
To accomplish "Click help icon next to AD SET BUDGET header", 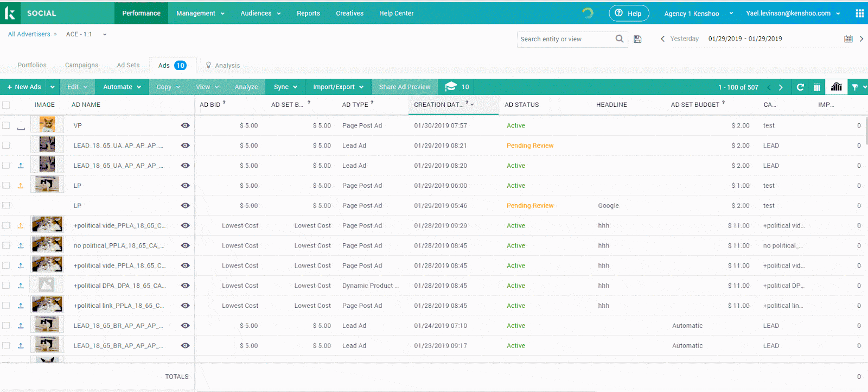I will (723, 102).
